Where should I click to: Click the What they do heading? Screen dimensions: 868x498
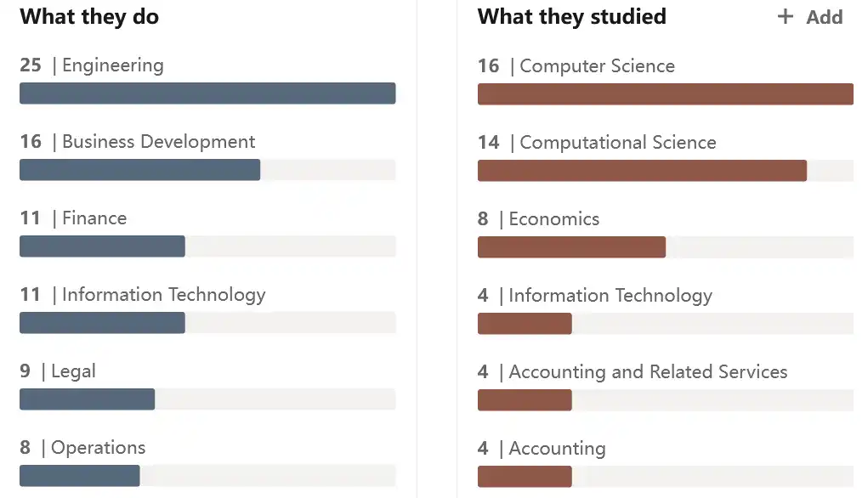(x=89, y=17)
